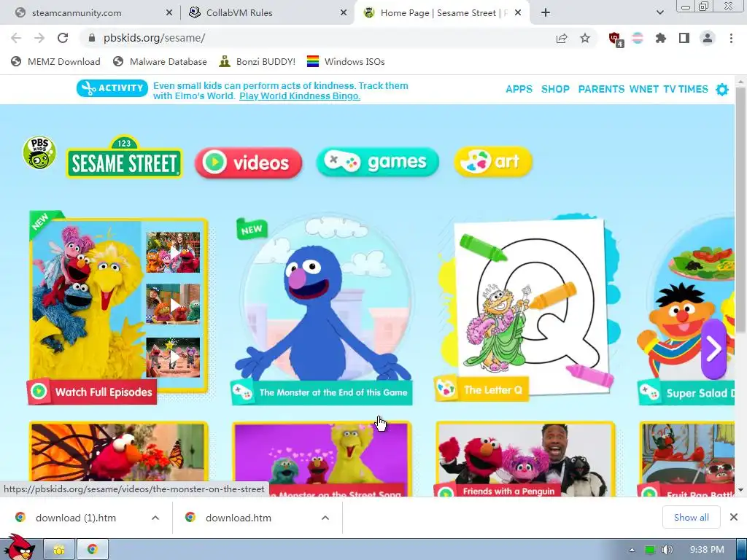747x560 pixels.
Task: Open Friends with a Penguin video
Action: [x=525, y=459]
